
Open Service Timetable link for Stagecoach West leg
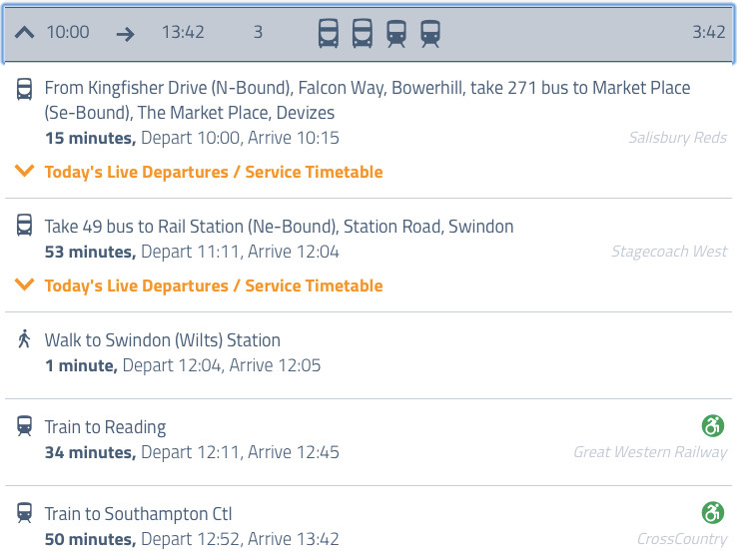point(314,285)
